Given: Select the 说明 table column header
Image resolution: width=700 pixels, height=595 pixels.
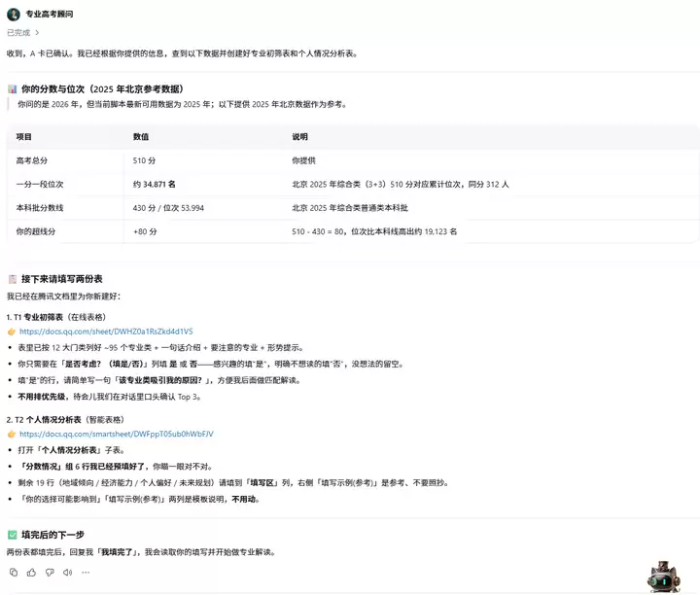Looking at the screenshot, I should click(300, 137).
